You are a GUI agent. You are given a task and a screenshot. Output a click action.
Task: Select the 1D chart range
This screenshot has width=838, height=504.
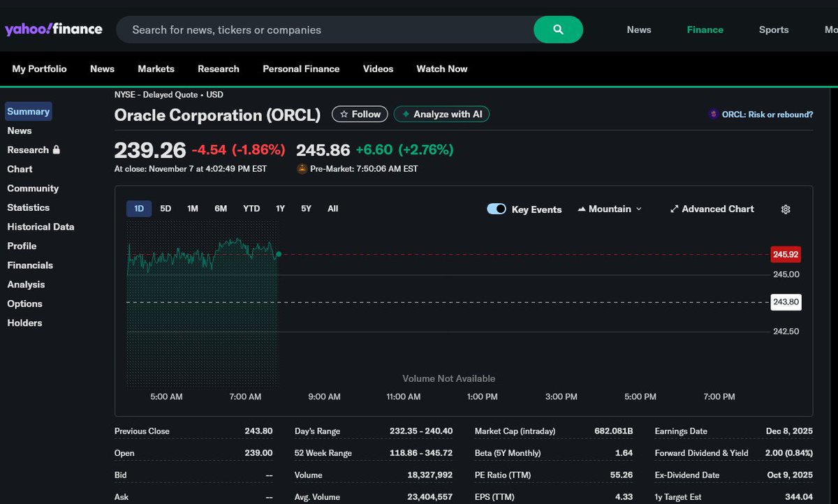[x=139, y=208]
